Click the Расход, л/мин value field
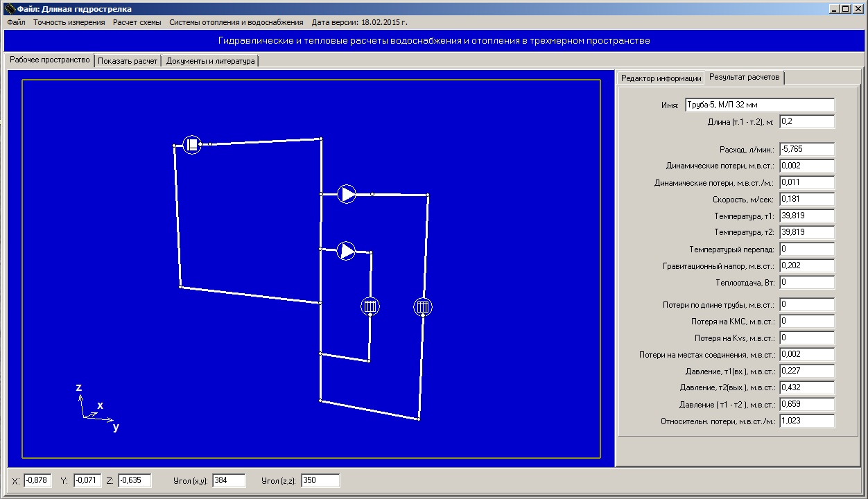The height and width of the screenshot is (499, 868). [x=807, y=149]
